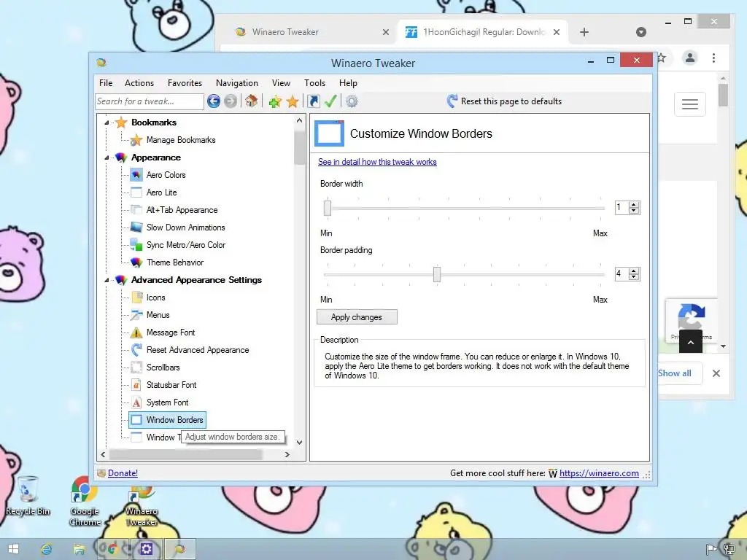
Task: Select Manage Bookmarks in the tree
Action: click(x=181, y=140)
